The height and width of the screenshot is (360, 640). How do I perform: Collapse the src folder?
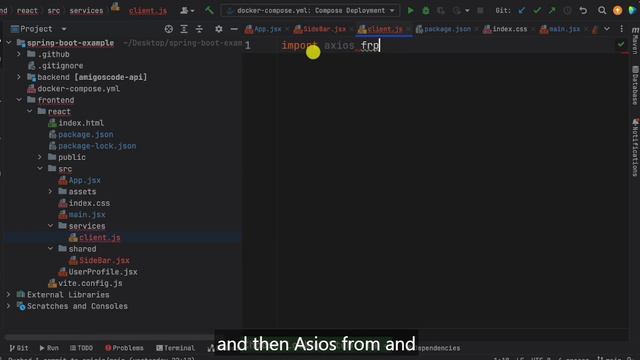click(40, 168)
